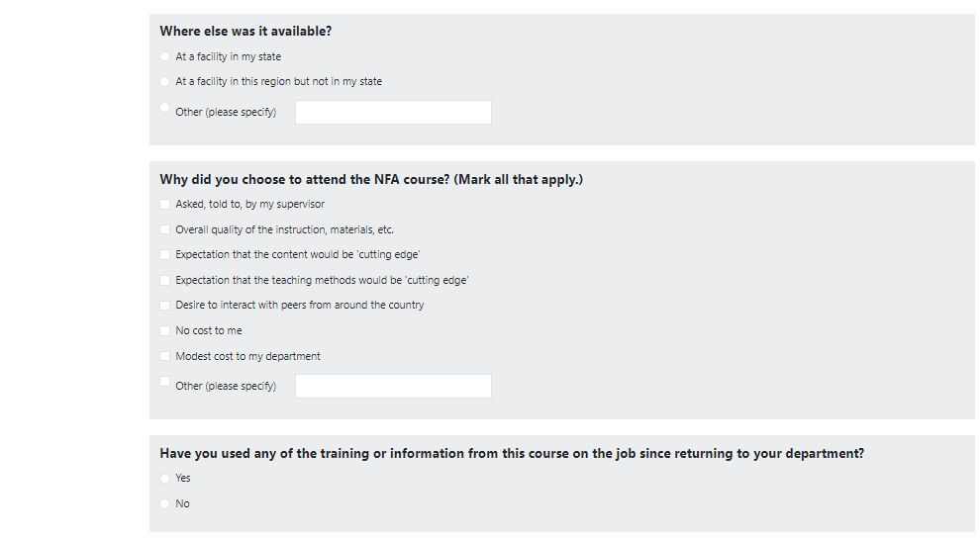Click 'At a facility in my state' label
This screenshot has width=980, height=539.
click(x=228, y=56)
